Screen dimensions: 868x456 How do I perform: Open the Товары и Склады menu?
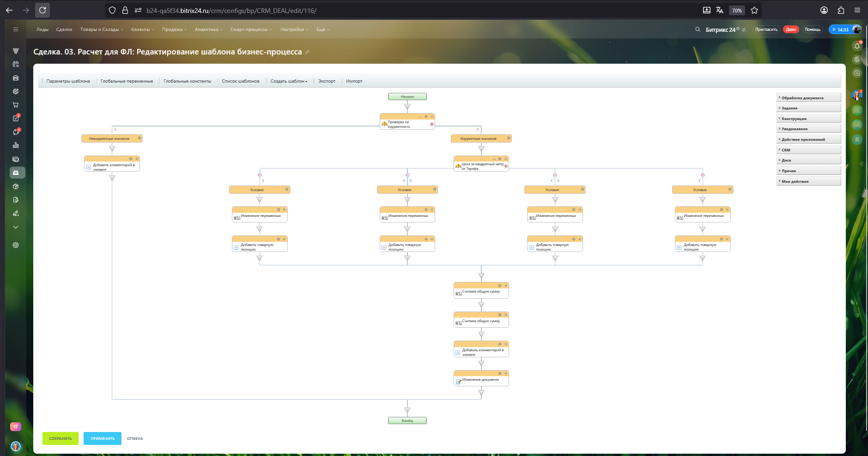(102, 30)
